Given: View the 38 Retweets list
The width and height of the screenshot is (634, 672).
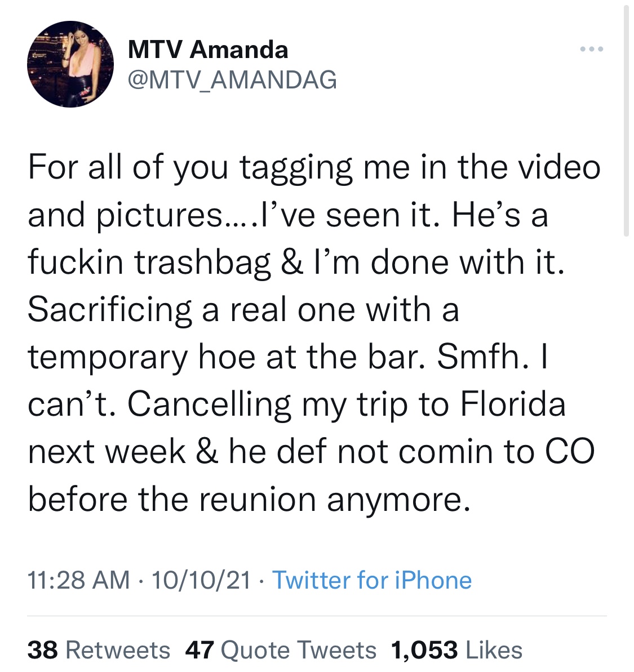Looking at the screenshot, I should pos(99,650).
